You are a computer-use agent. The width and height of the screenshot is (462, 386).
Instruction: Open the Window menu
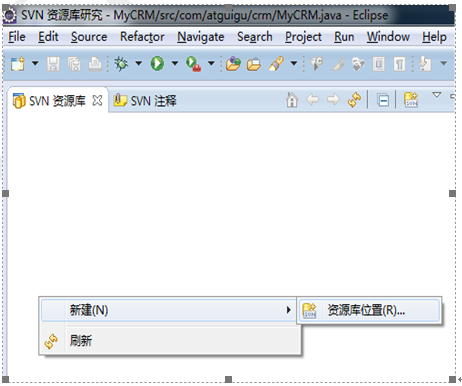(x=388, y=37)
